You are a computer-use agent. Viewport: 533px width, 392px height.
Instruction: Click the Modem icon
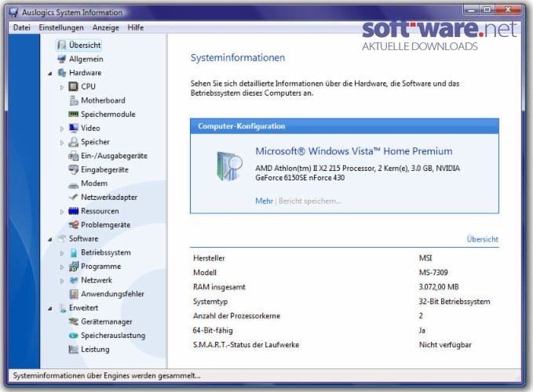pyautogui.click(x=74, y=185)
